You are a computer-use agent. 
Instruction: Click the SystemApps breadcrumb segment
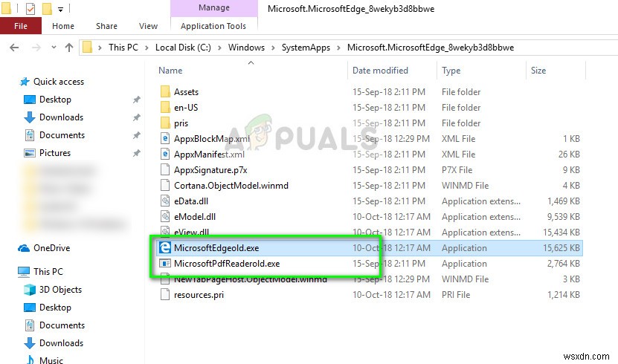(x=306, y=48)
